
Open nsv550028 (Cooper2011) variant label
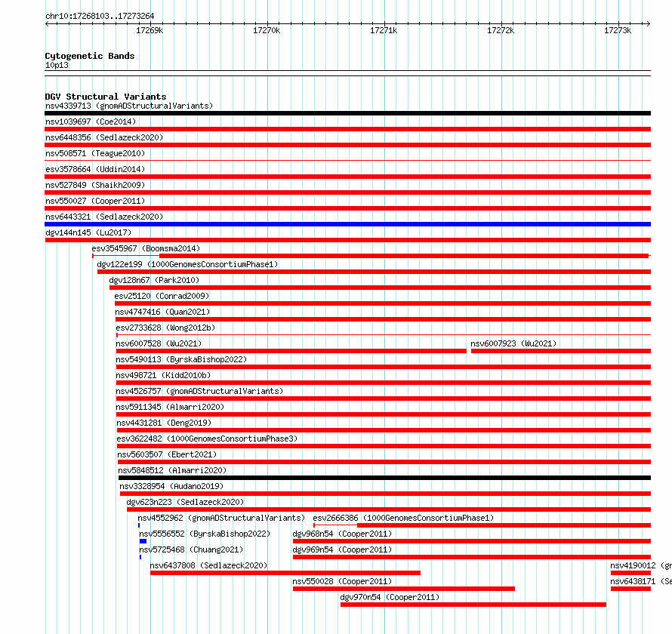click(342, 581)
